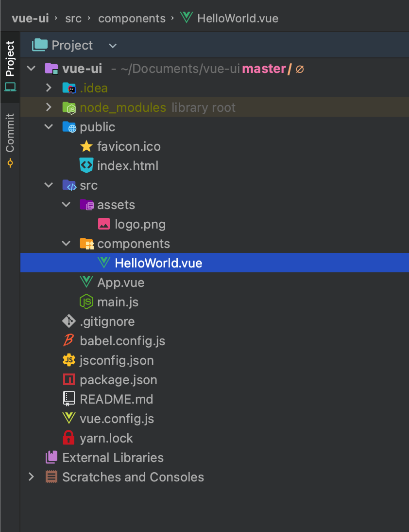
Task: Select yarn.lock in the tree
Action: point(106,438)
